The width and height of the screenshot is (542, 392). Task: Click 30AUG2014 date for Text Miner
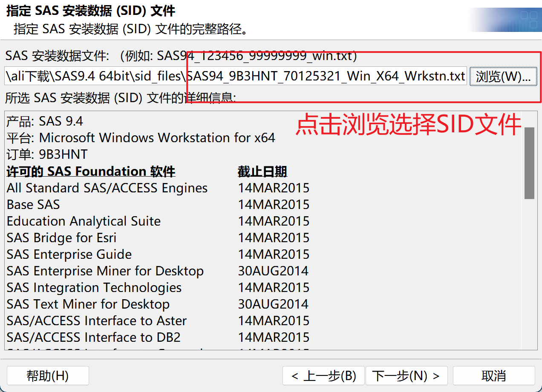click(x=274, y=304)
